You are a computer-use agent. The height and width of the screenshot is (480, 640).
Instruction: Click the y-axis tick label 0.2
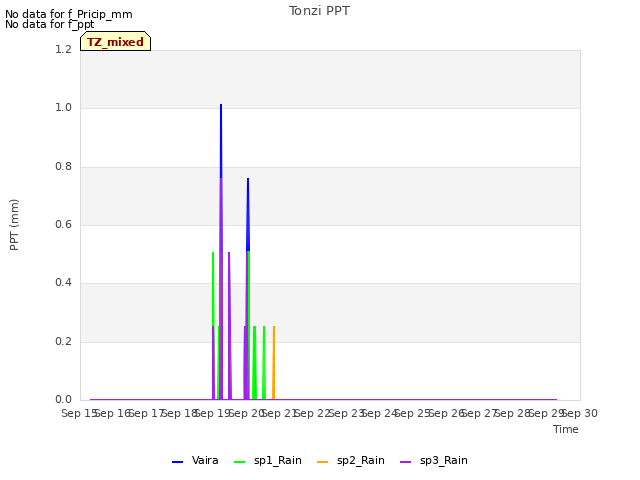64,341
